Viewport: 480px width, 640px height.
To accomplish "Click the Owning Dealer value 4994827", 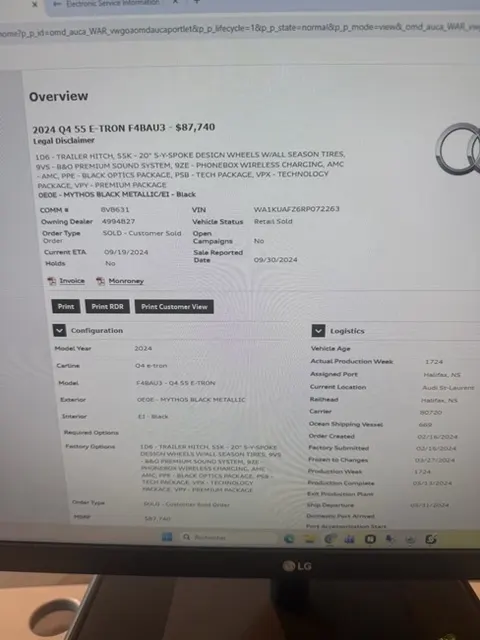I will [118, 221].
